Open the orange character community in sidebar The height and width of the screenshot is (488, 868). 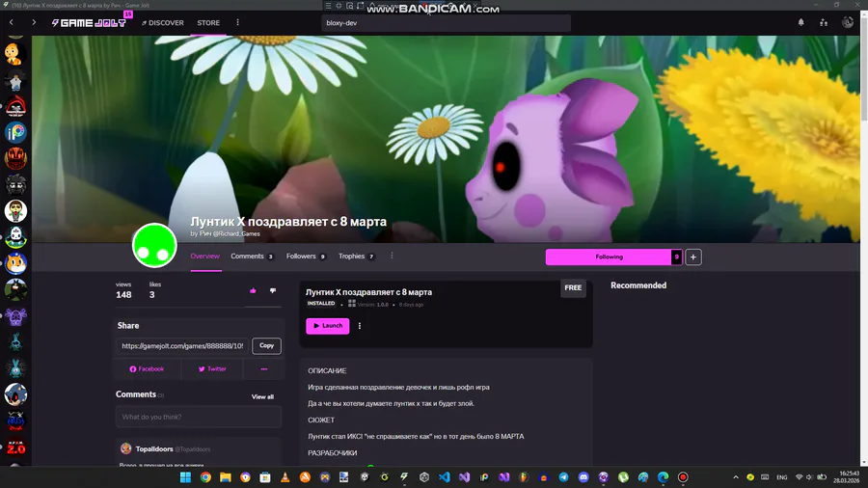click(15, 54)
